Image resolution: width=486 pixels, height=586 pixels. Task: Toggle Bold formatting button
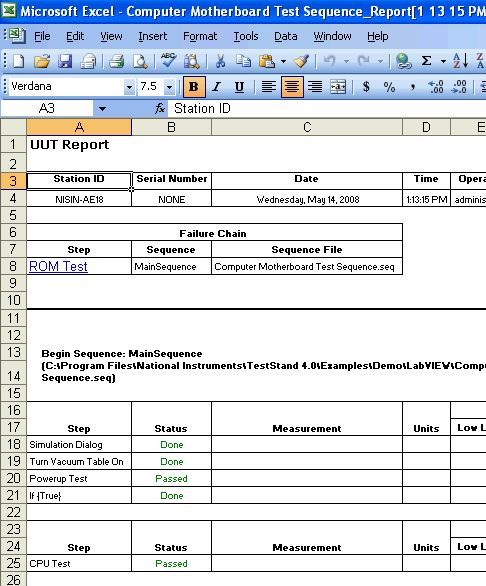coord(194,87)
